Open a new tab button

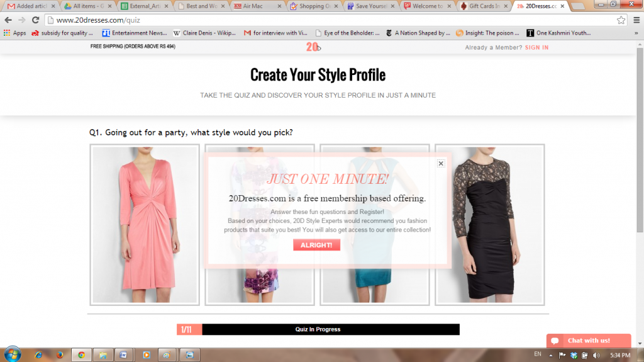578,6
